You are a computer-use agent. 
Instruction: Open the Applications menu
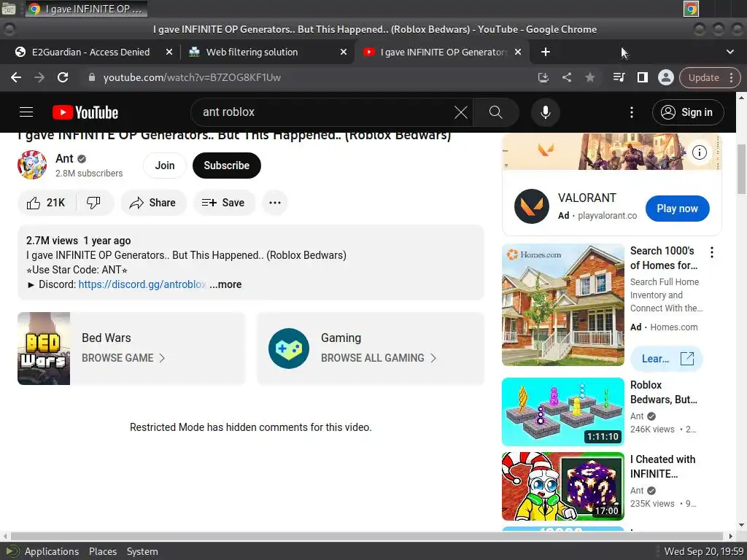click(x=52, y=551)
